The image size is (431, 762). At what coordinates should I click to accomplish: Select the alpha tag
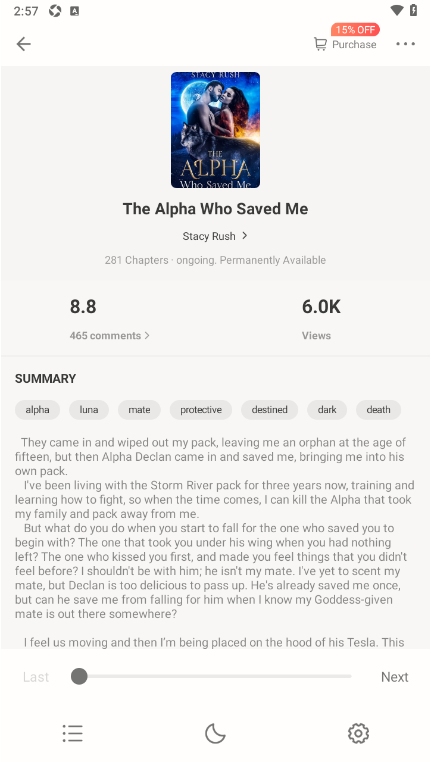[x=37, y=410]
